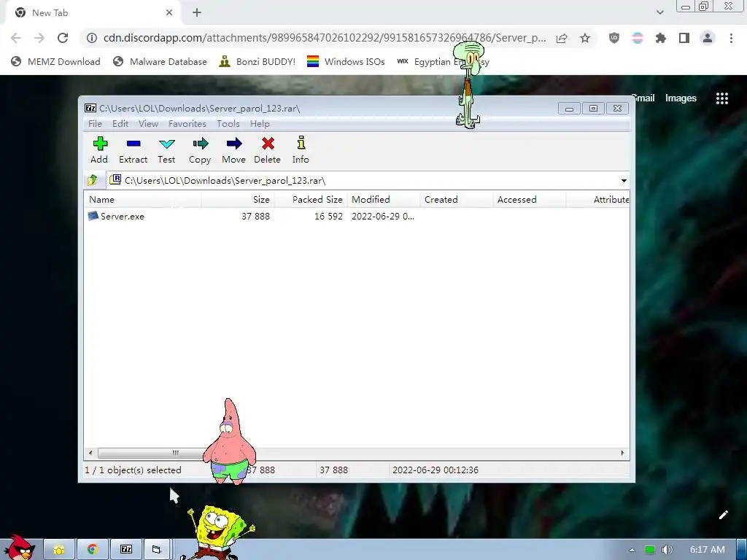
Task: Sort by Created column header
Action: point(457,200)
